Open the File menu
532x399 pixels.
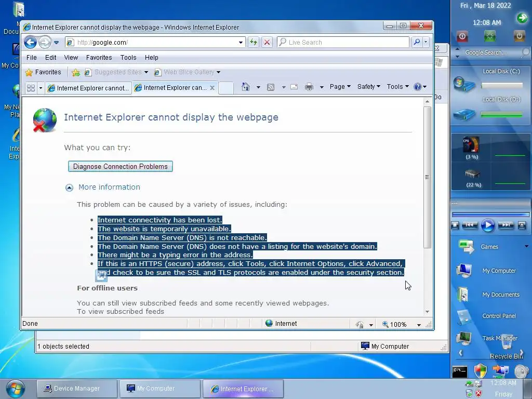32,58
